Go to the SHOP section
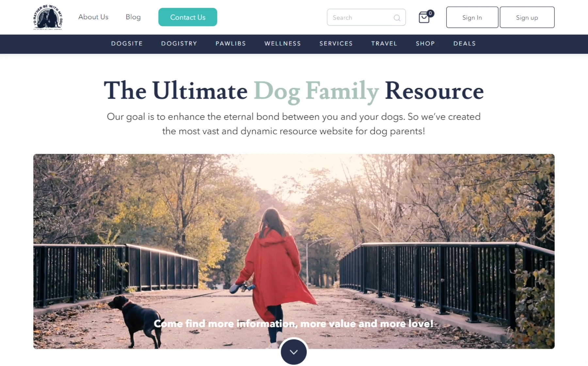Image resolution: width=588 pixels, height=366 pixels. tap(425, 43)
